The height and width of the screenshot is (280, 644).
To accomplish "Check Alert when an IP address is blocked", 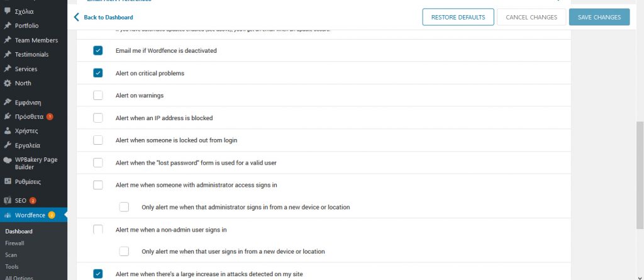I will [97, 118].
